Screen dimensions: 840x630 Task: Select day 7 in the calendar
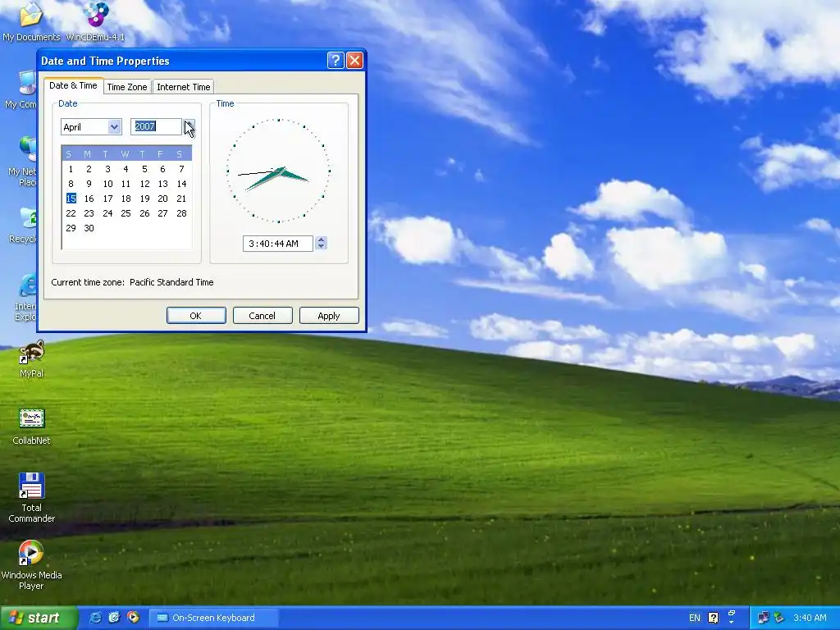coord(181,169)
